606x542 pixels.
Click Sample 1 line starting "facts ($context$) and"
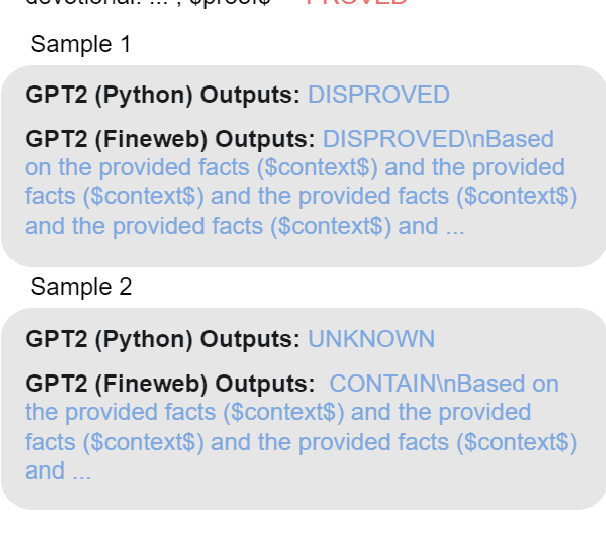tap(295, 197)
